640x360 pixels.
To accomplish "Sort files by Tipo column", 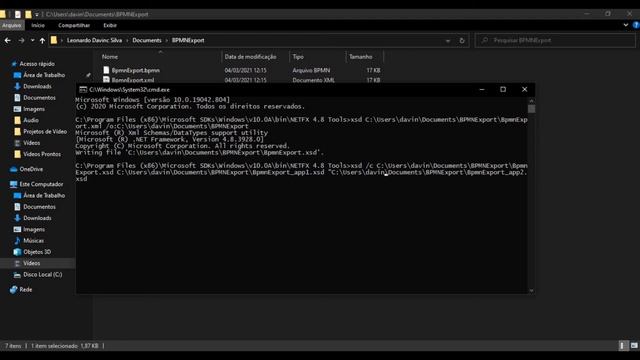I will coord(298,57).
